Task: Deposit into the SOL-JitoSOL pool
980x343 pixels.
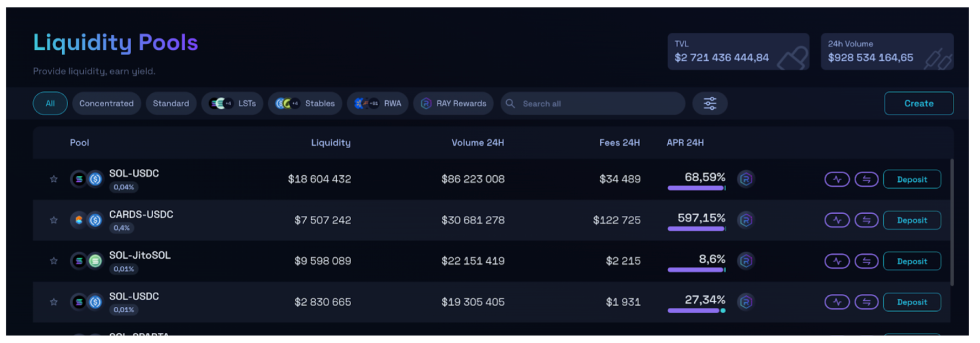Action: click(x=911, y=261)
